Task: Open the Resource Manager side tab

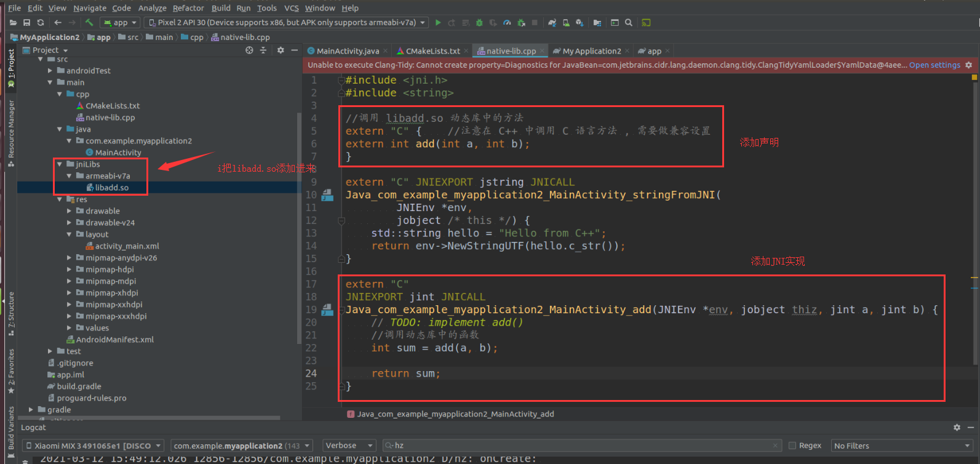Action: click(x=11, y=133)
